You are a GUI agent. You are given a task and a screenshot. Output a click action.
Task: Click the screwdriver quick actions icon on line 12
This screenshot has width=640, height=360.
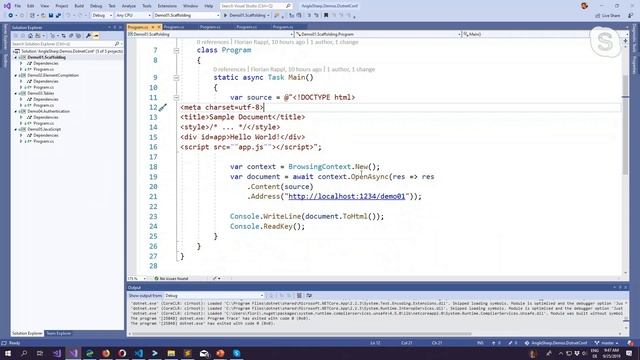point(163,107)
